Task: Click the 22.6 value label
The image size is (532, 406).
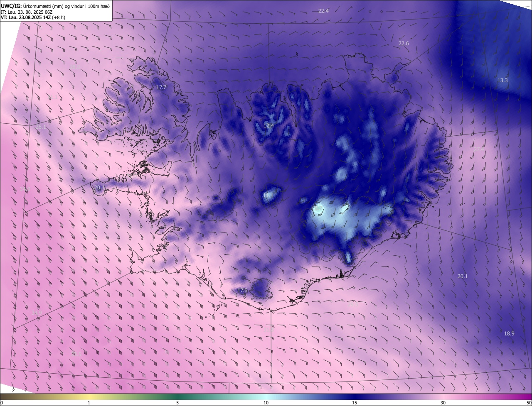Action: [x=404, y=43]
